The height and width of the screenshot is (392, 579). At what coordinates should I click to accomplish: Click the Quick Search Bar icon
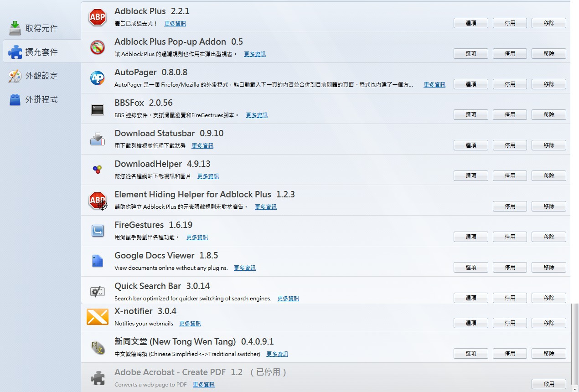(x=98, y=292)
